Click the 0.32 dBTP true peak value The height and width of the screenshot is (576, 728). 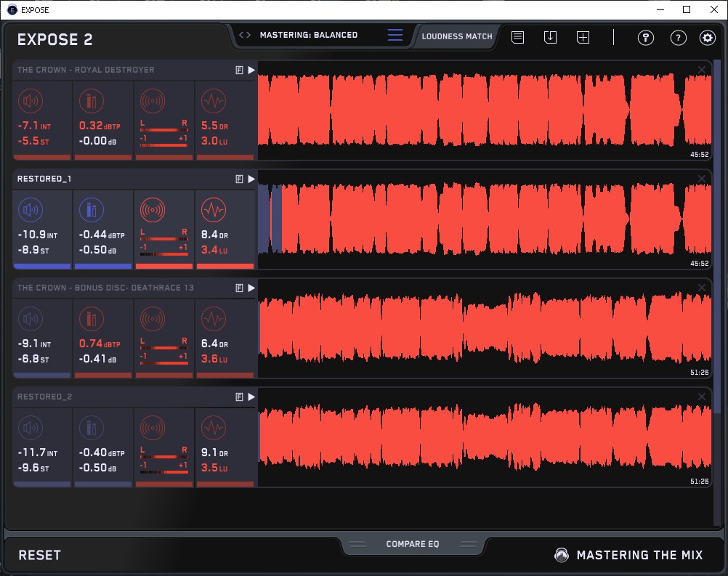(x=100, y=126)
